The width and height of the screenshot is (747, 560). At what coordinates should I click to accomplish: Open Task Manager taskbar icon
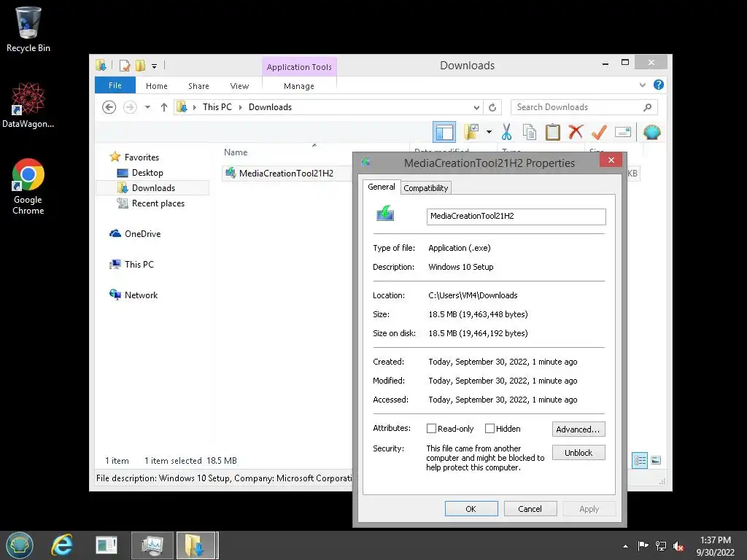pos(152,545)
